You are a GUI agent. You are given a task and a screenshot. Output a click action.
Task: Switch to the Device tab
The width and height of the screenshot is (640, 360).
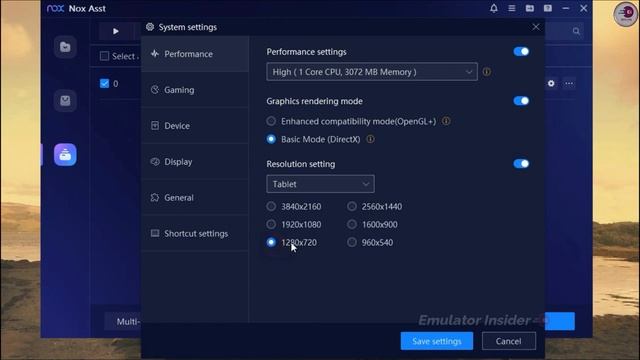[195, 126]
